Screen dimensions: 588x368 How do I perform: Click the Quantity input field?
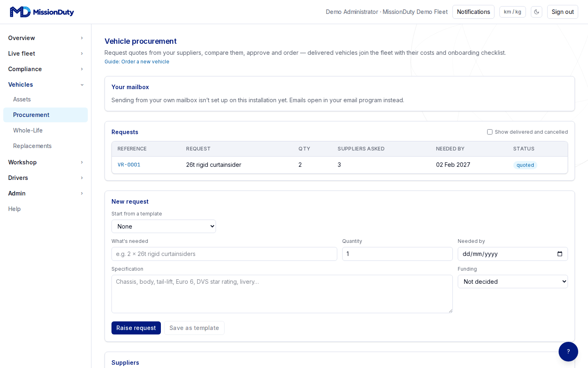(x=397, y=254)
